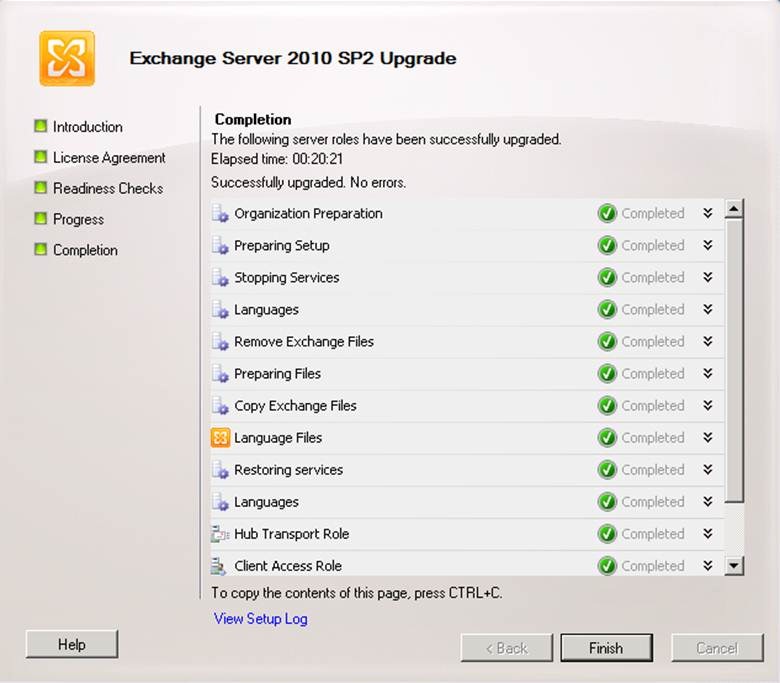Click green check beside Remove Exchange Files
Screen dimensions: 780x683
607,342
